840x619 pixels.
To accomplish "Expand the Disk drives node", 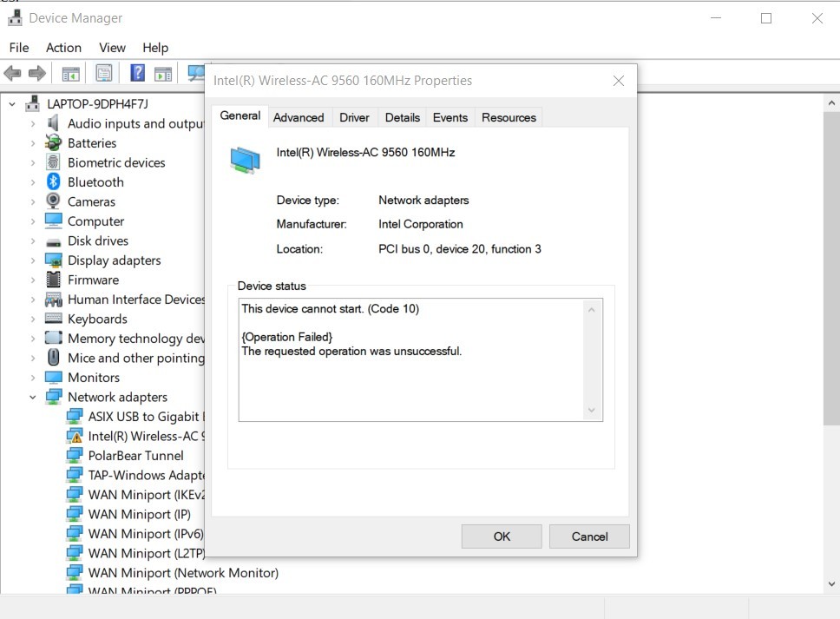I will point(33,240).
